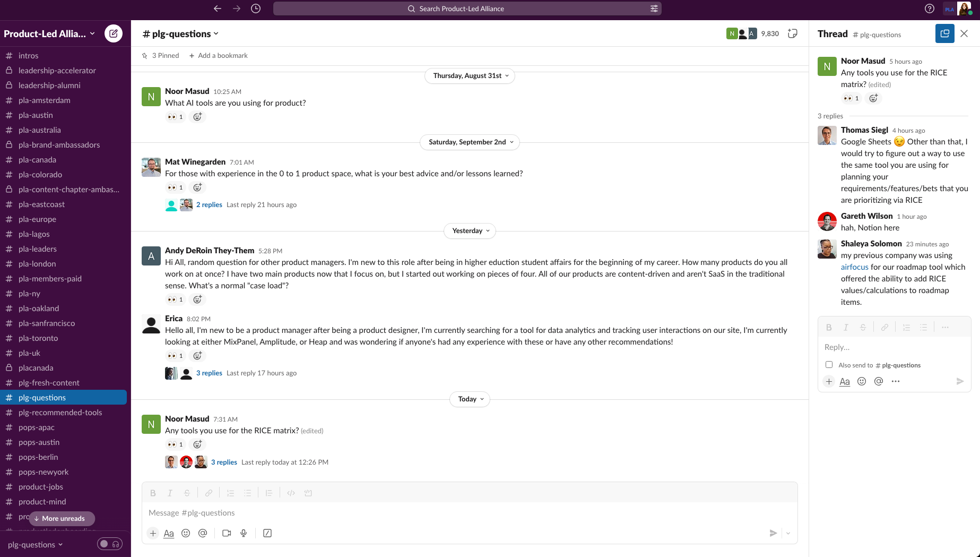Open the history clock icon
The height and width of the screenshot is (557, 980).
click(x=256, y=8)
